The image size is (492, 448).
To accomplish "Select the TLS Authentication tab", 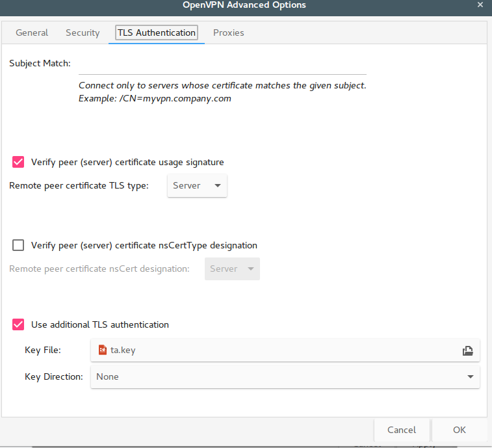I will [x=157, y=33].
